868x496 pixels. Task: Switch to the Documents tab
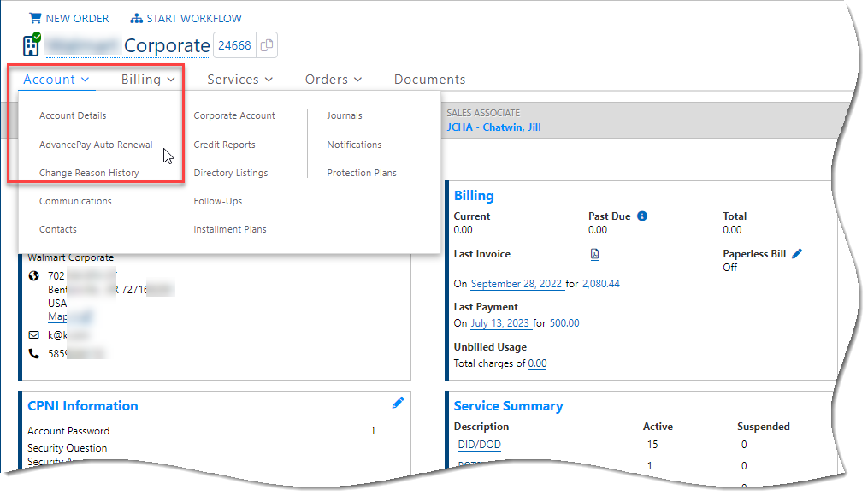[x=429, y=79]
